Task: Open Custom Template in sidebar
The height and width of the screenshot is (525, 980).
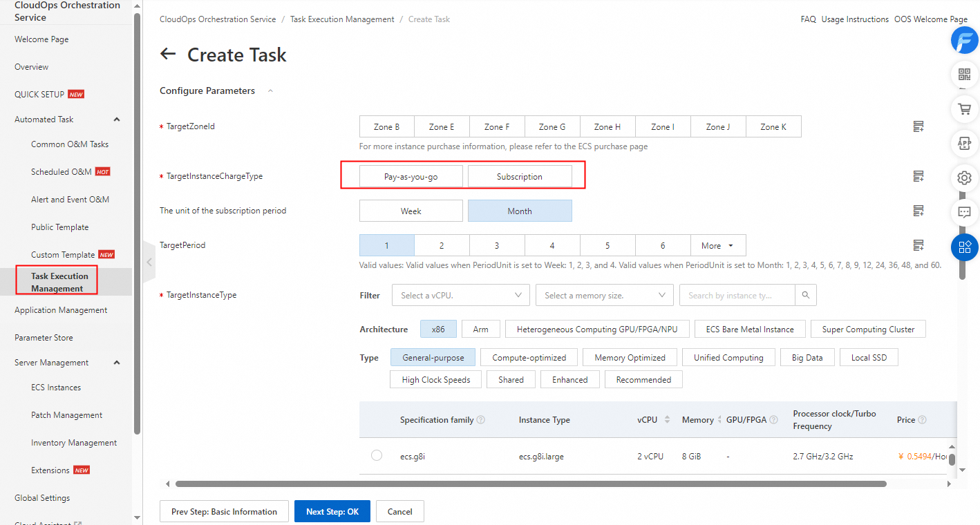Action: (63, 255)
